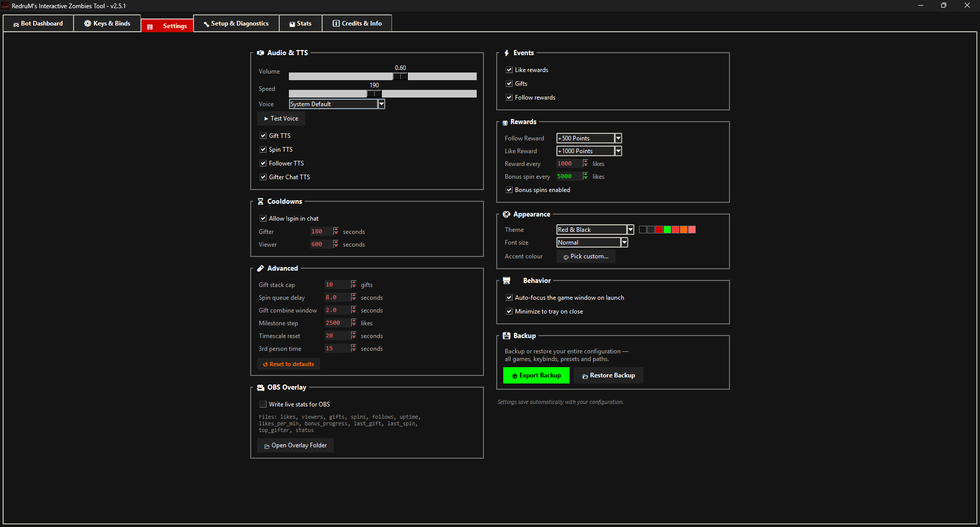The width and height of the screenshot is (980, 527).
Task: Click the Bonus spin every stepper arrows
Action: (585, 177)
